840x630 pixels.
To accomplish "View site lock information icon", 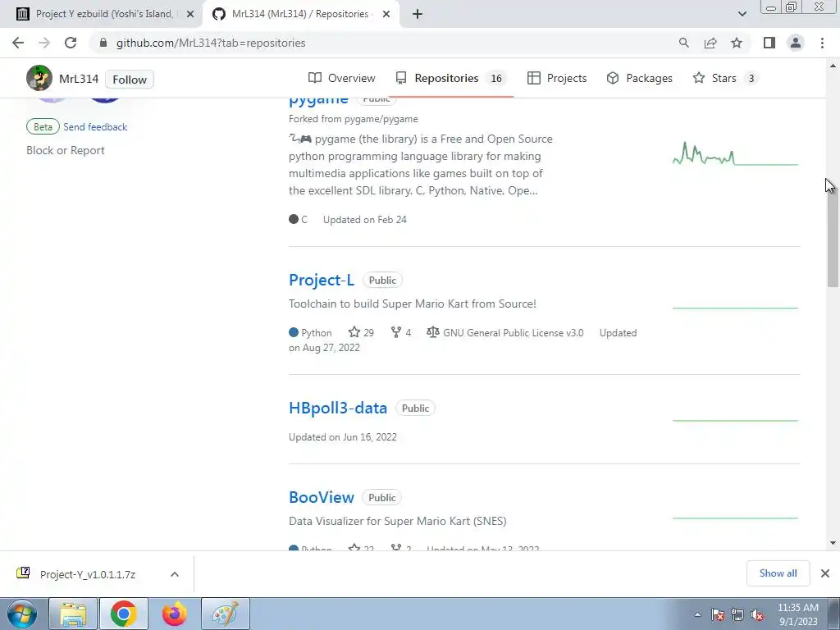I will 103,43.
